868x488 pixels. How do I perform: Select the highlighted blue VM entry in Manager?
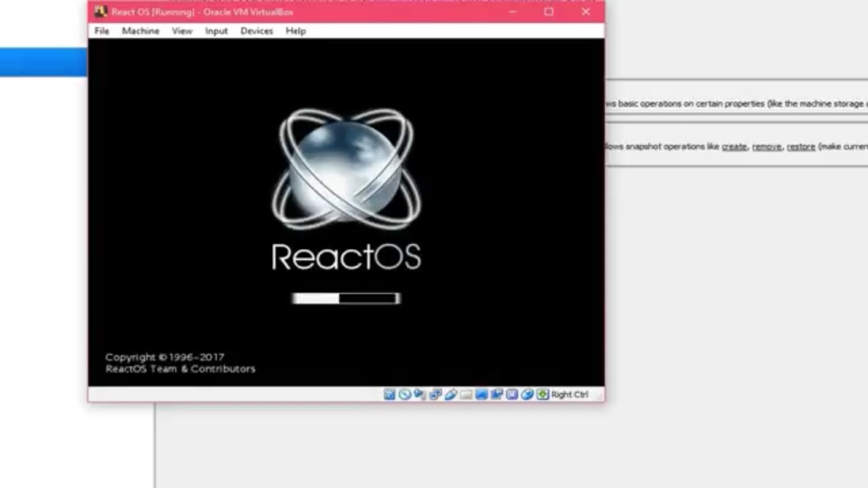coord(43,62)
